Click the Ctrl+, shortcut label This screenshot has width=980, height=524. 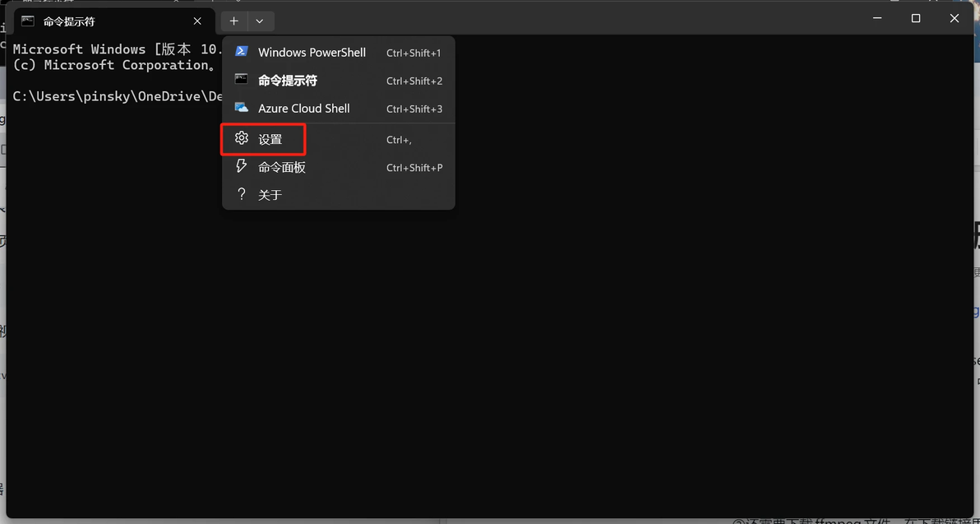point(399,140)
